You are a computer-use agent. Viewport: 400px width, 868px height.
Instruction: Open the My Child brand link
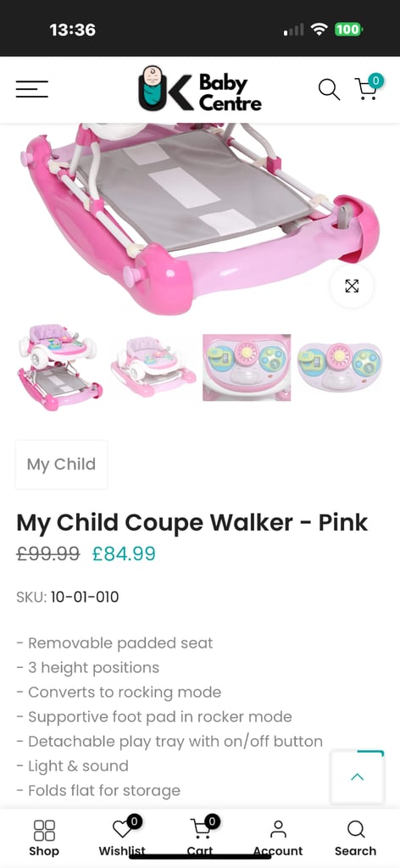pos(61,465)
